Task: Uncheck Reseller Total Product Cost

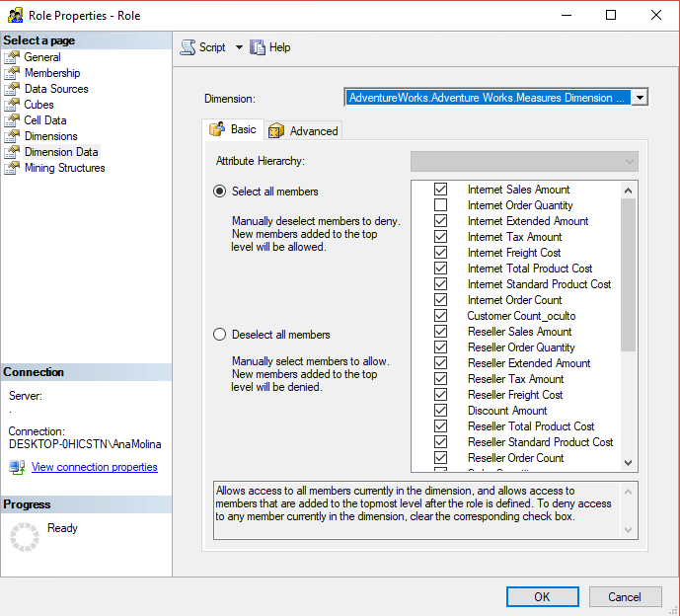Action: (x=440, y=426)
